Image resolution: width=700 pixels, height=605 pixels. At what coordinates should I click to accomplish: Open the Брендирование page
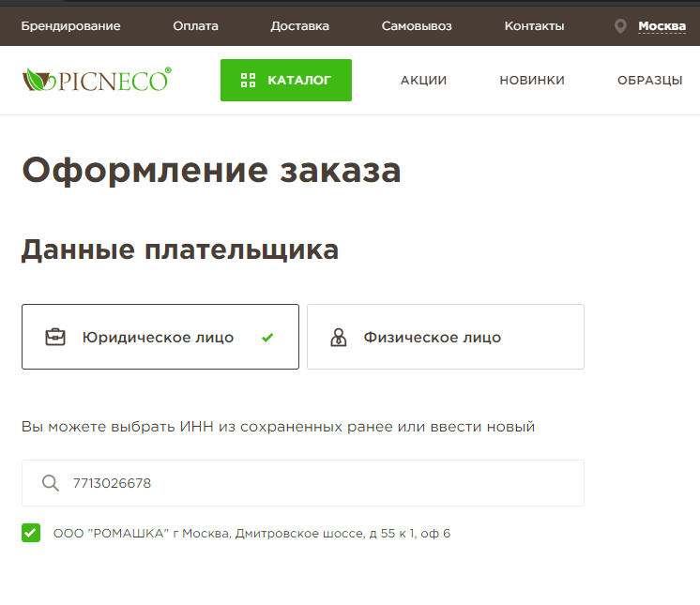[x=70, y=26]
